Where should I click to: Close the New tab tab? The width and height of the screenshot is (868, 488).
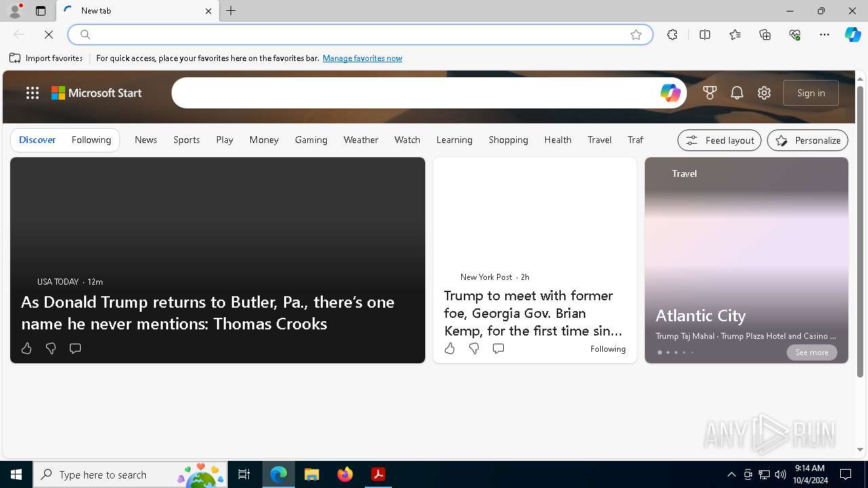[208, 11]
